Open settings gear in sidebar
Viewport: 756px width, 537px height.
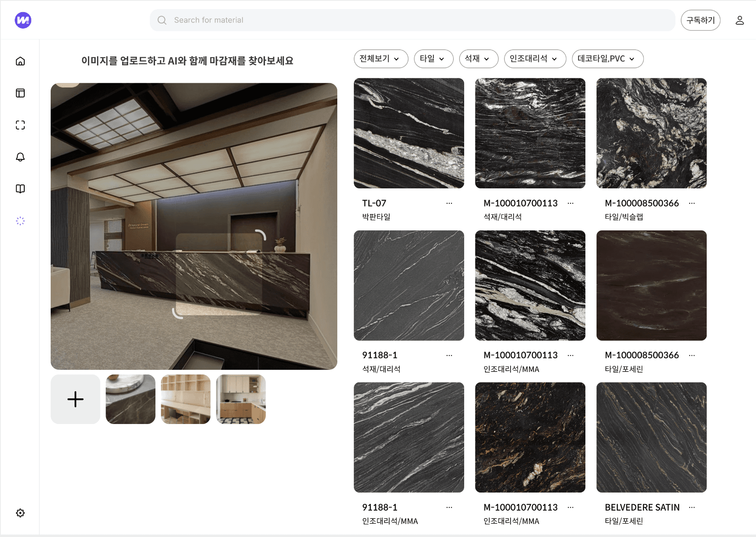20,513
